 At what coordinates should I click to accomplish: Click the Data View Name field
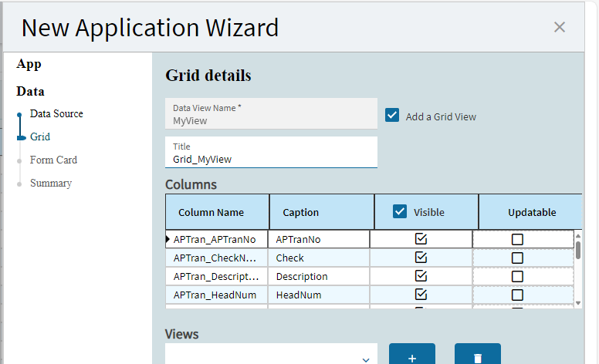point(271,113)
